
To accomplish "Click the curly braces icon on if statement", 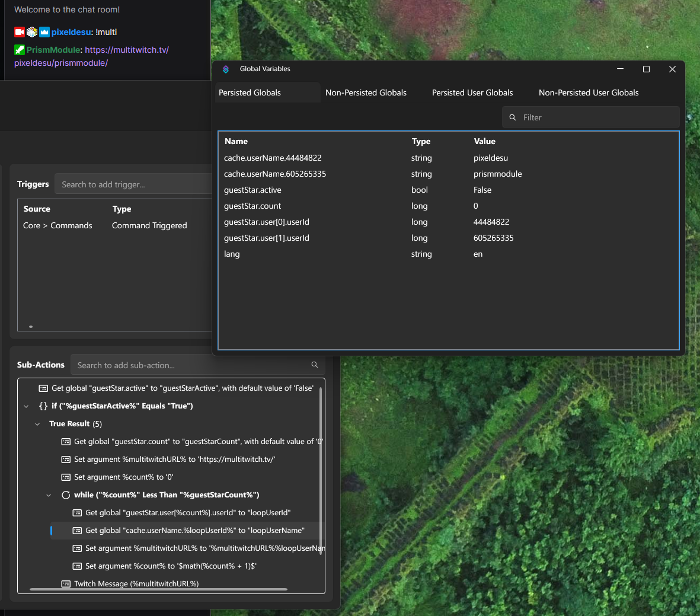I will [x=43, y=406].
